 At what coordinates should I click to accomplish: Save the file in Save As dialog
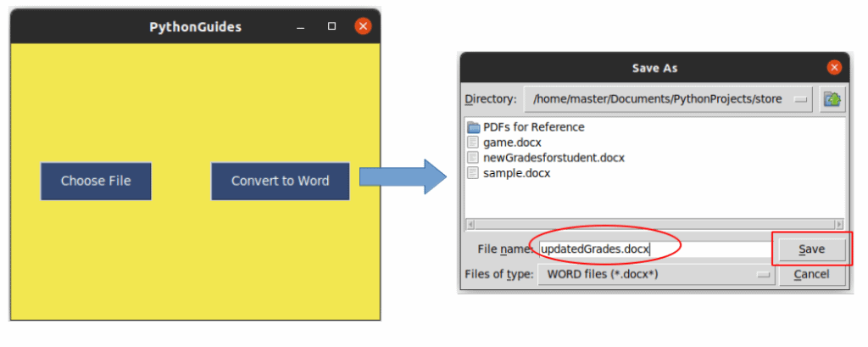tap(812, 249)
